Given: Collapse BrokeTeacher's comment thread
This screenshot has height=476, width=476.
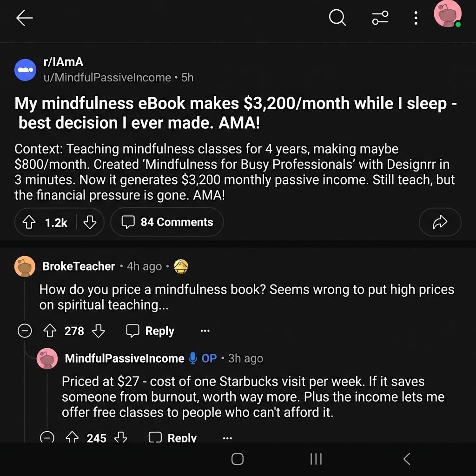Looking at the screenshot, I should pyautogui.click(x=25, y=331).
